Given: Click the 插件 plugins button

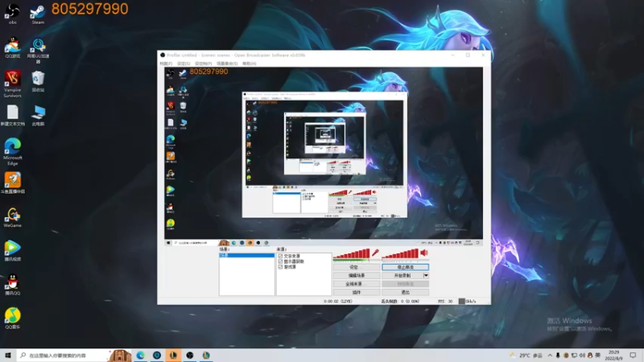Looking at the screenshot, I should (x=356, y=292).
